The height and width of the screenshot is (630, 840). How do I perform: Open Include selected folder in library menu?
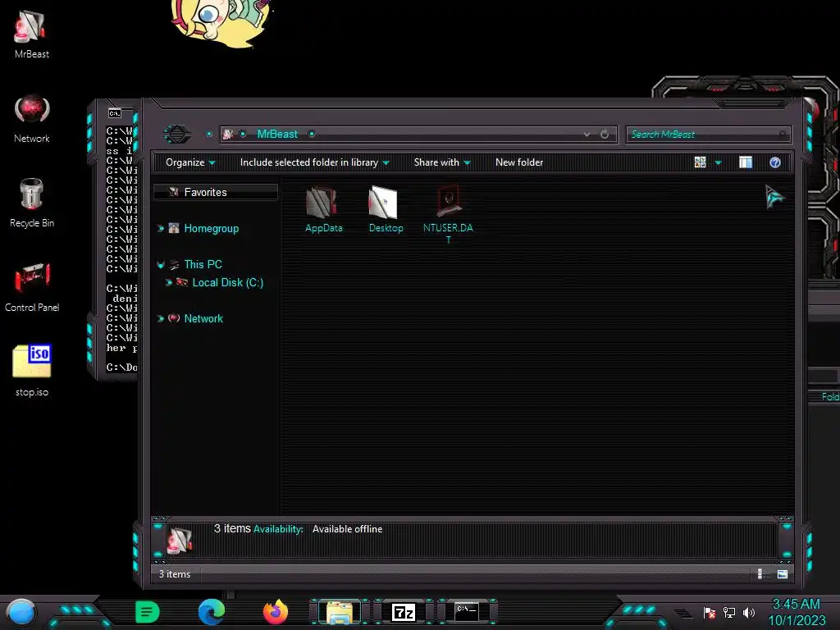(x=314, y=162)
